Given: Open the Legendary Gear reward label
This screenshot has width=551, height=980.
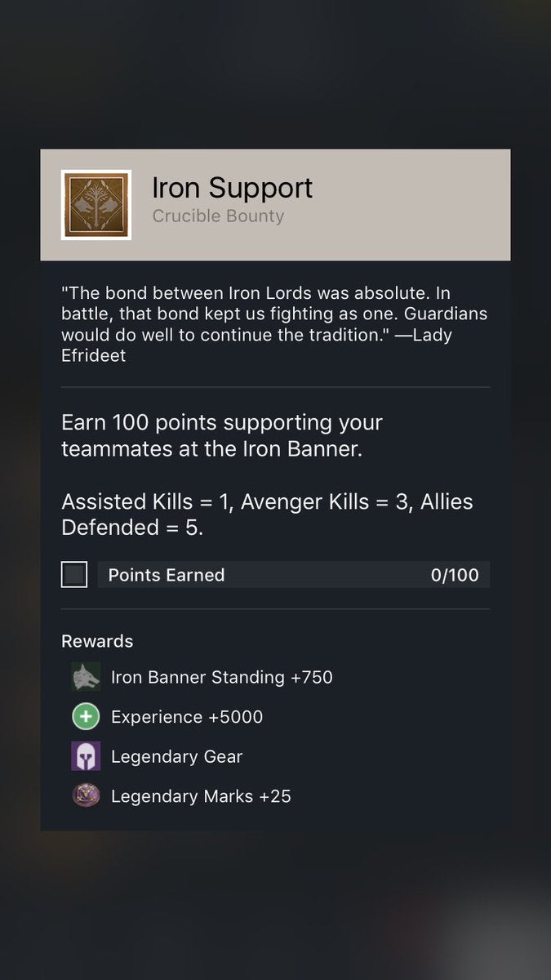Looking at the screenshot, I should 176,756.
